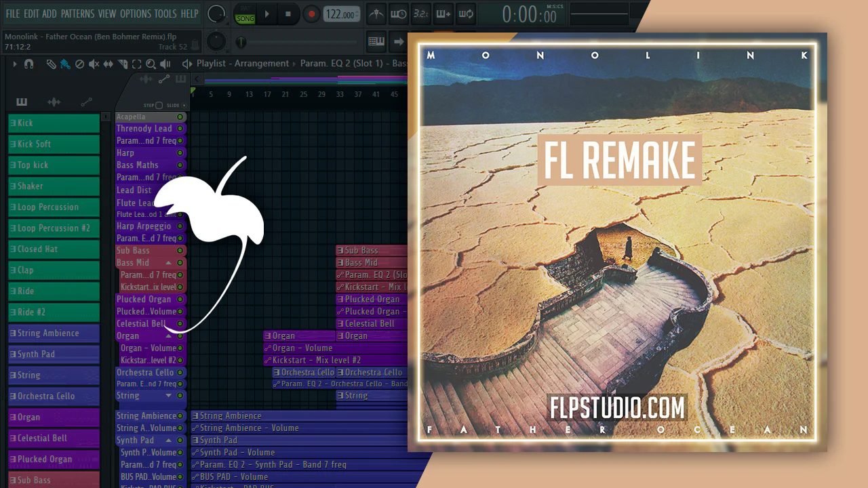Image resolution: width=868 pixels, height=488 pixels.
Task: Mute the Orchestra Cello track
Action: pos(180,372)
